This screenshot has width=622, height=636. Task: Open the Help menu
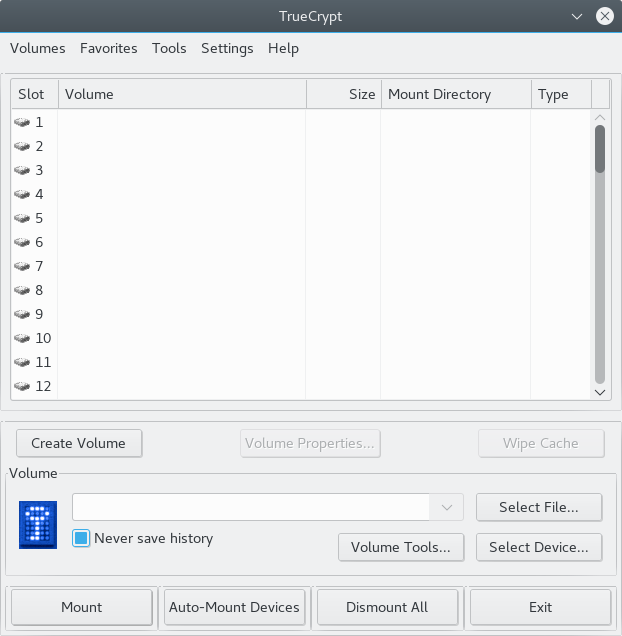click(x=283, y=48)
